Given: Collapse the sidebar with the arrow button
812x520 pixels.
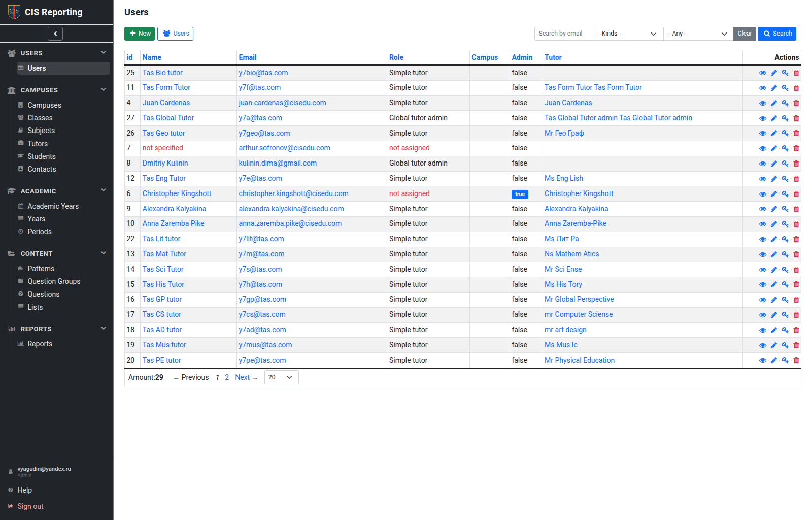Looking at the screenshot, I should (55, 34).
